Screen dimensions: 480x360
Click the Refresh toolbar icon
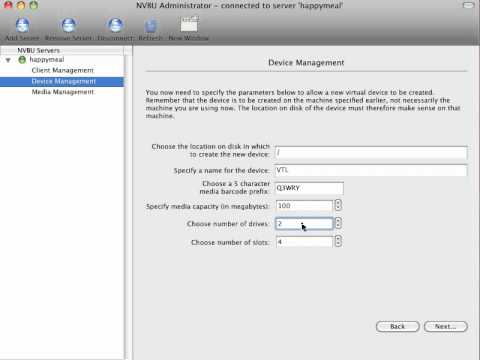tap(151, 25)
